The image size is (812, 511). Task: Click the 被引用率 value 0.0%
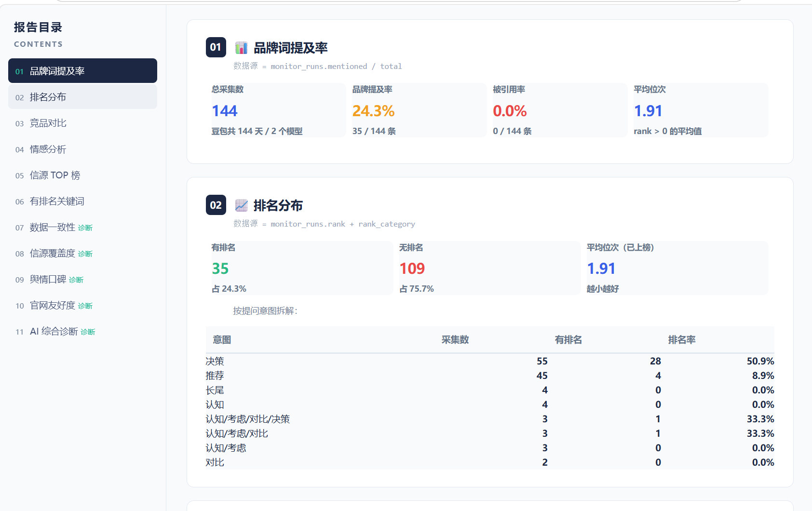coord(510,111)
